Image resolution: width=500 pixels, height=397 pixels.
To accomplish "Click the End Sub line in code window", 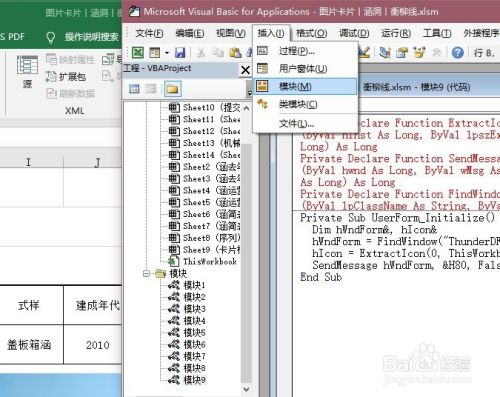I will (x=321, y=277).
